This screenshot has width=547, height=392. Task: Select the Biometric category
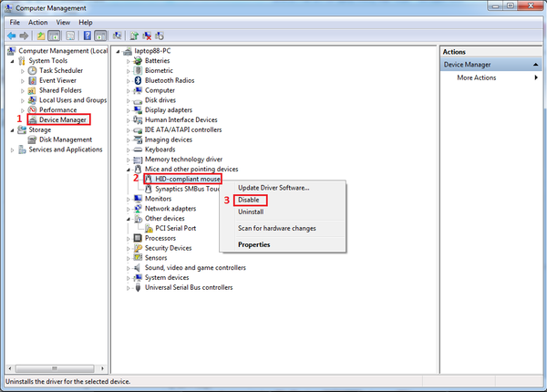(159, 70)
